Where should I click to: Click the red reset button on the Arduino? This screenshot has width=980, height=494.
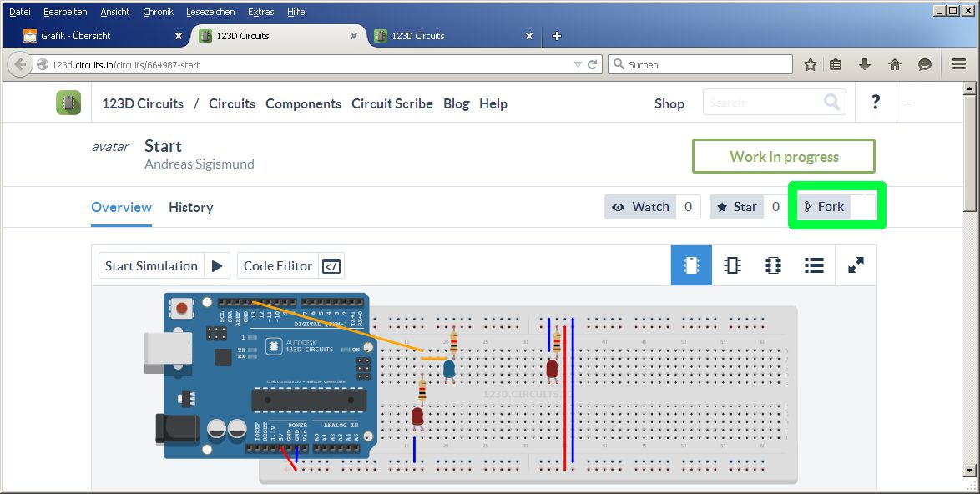click(x=182, y=308)
